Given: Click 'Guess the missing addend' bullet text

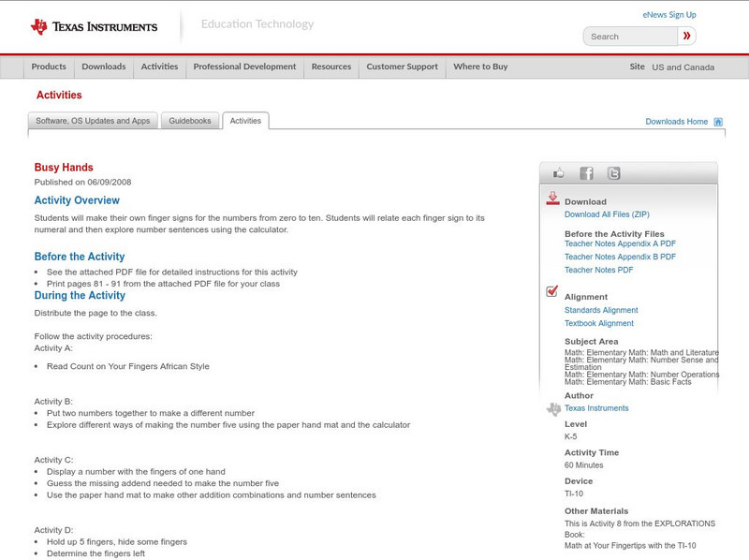Looking at the screenshot, I should 163,483.
